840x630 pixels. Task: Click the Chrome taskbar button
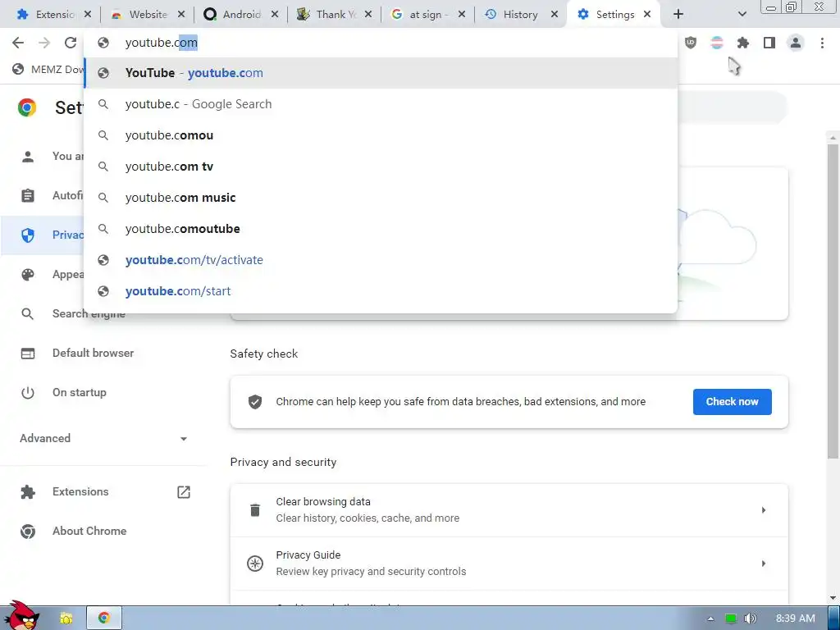[x=104, y=618]
